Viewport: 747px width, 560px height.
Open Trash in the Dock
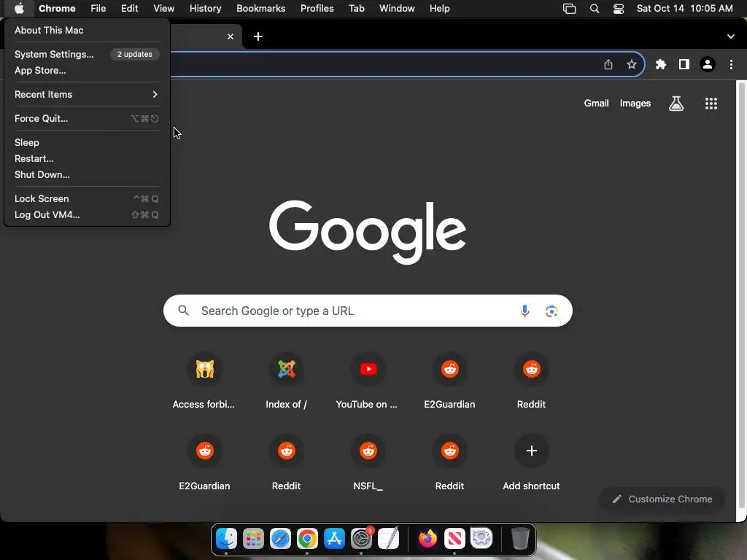click(x=520, y=539)
